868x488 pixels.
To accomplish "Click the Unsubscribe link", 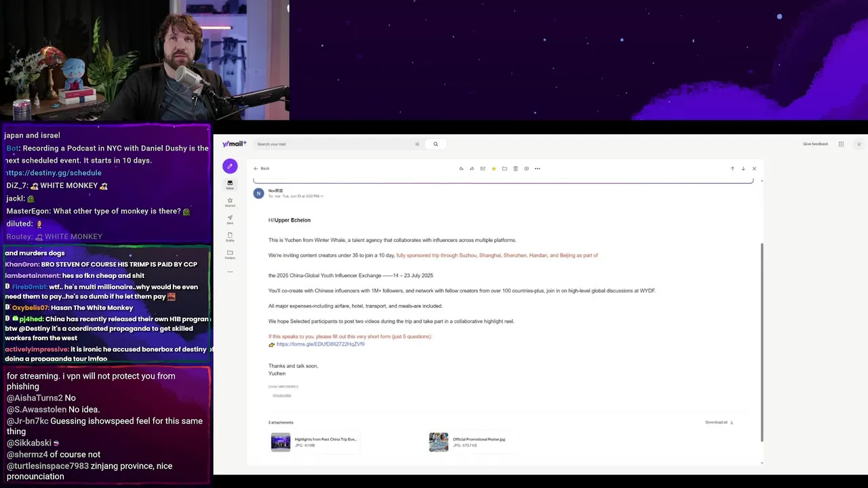I will [281, 395].
